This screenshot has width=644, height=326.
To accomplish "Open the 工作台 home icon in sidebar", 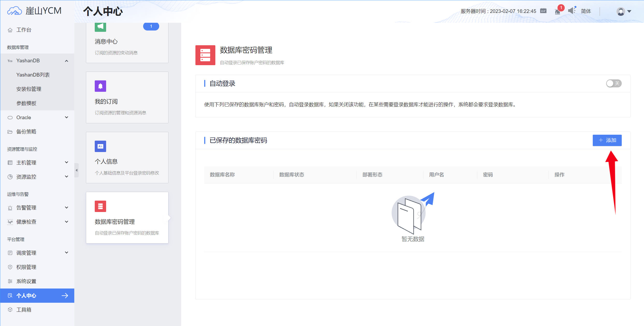I will tap(10, 30).
